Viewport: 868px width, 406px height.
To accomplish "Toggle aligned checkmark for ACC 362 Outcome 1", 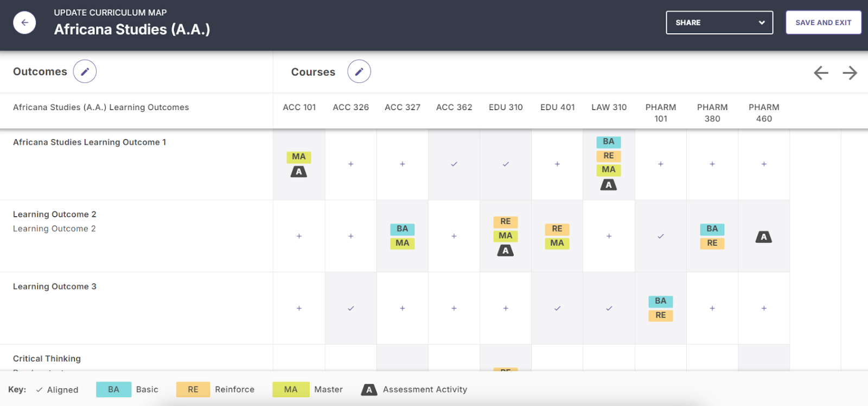I will [x=454, y=164].
